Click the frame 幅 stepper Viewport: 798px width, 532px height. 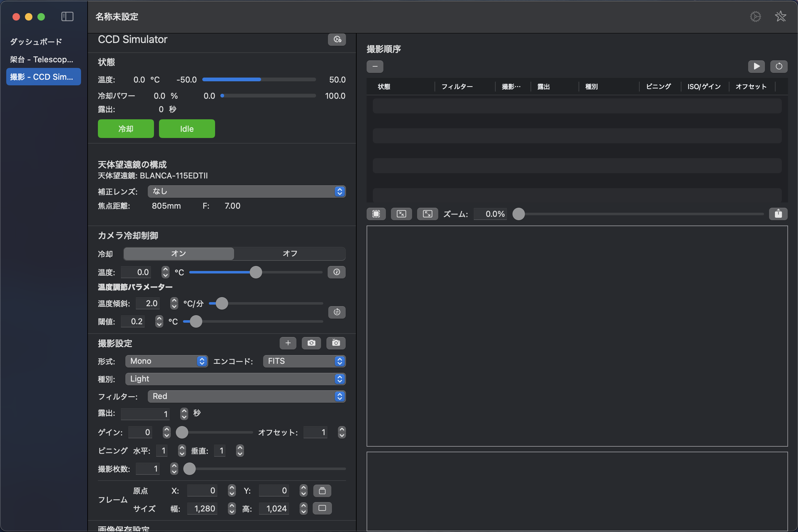click(x=232, y=509)
